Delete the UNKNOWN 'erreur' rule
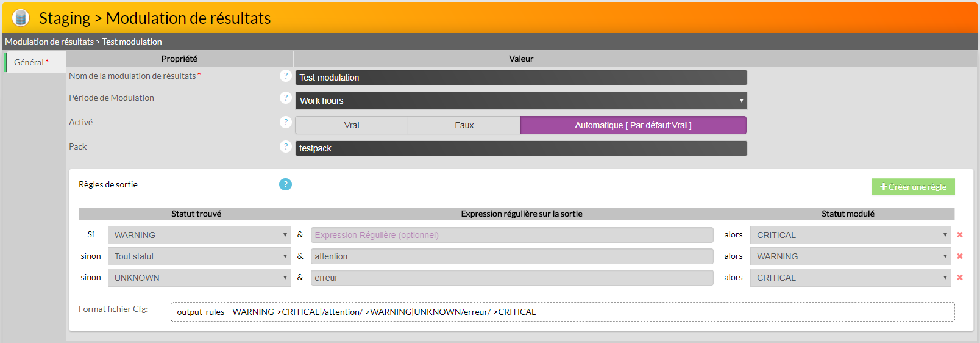Image resolution: width=980 pixels, height=343 pixels. (960, 278)
